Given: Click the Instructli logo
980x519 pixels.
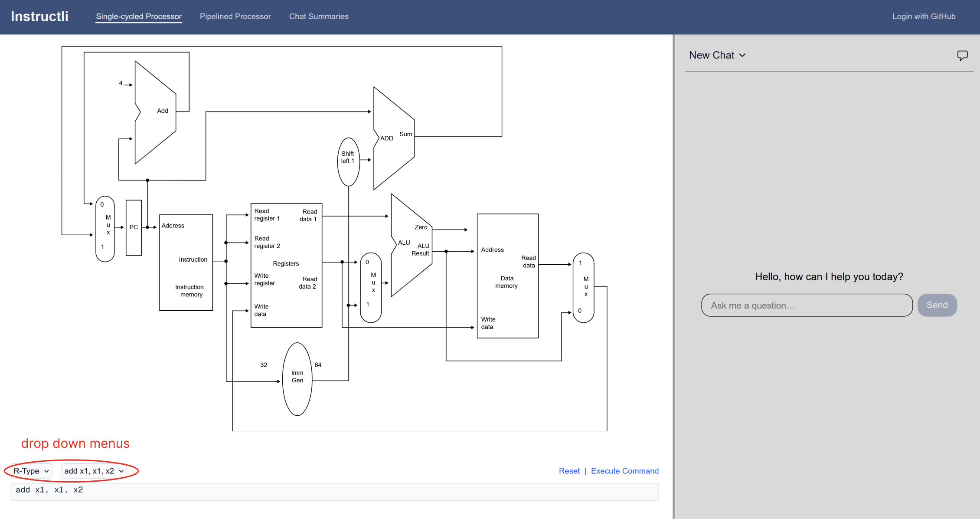Looking at the screenshot, I should [39, 16].
